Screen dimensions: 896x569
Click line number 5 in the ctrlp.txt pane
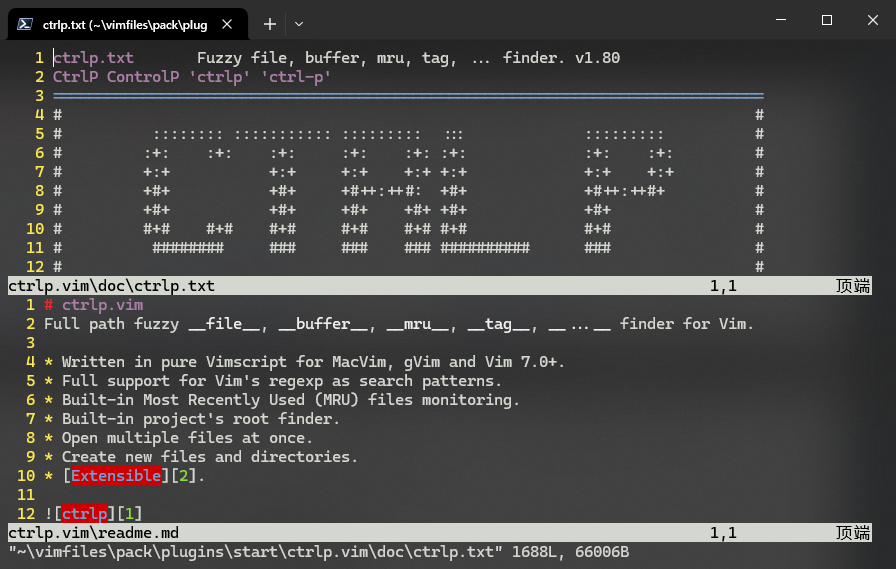pos(39,134)
